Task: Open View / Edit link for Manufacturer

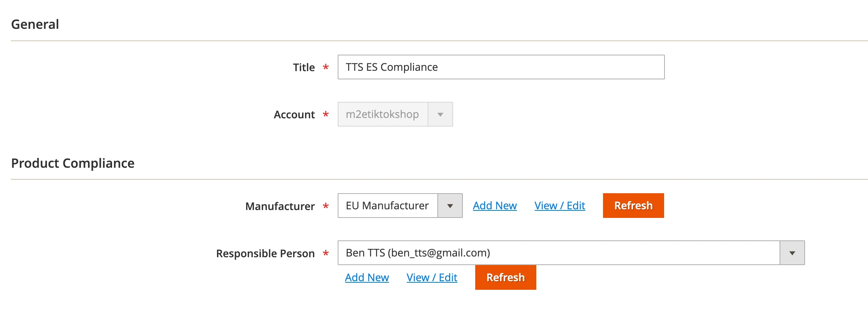Action: coord(560,206)
